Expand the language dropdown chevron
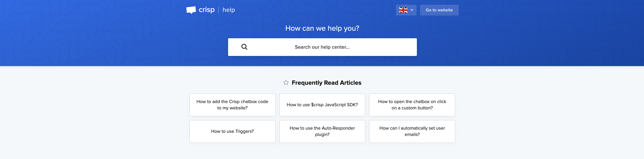This screenshot has height=159, width=644. coord(412,10)
